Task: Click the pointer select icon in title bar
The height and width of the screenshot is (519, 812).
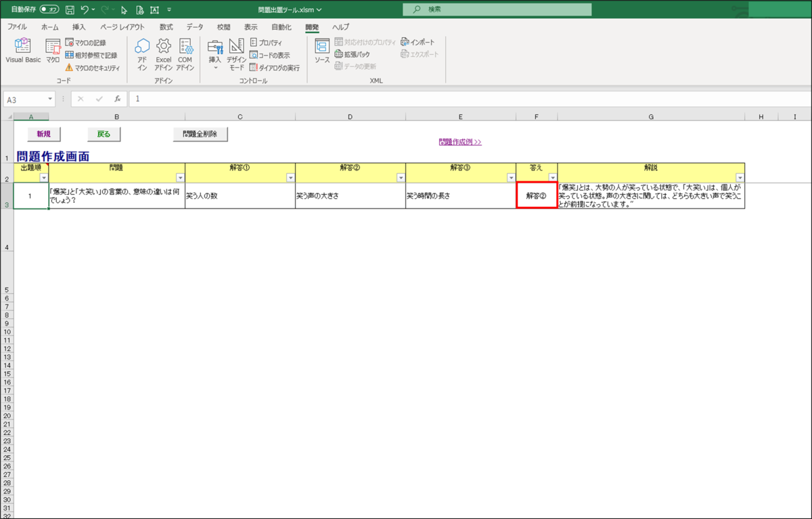Action: pyautogui.click(x=125, y=9)
